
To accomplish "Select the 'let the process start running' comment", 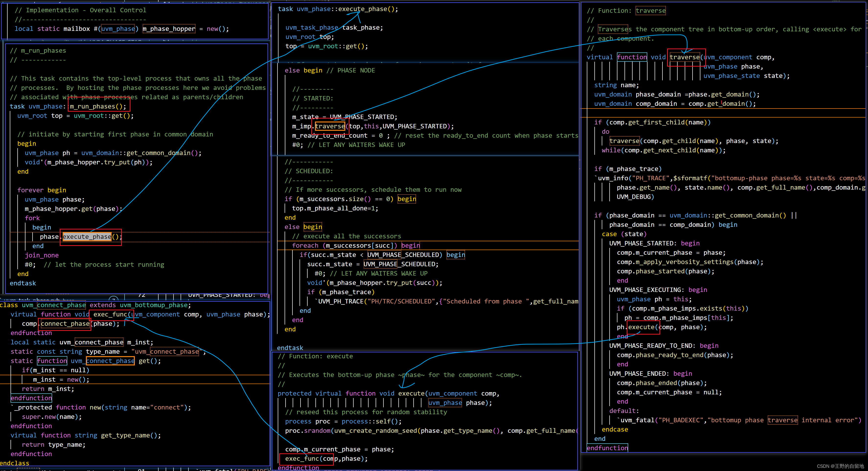I will point(104,265).
